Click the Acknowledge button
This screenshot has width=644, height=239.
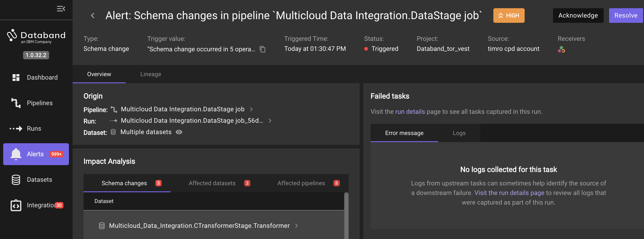pyautogui.click(x=578, y=16)
